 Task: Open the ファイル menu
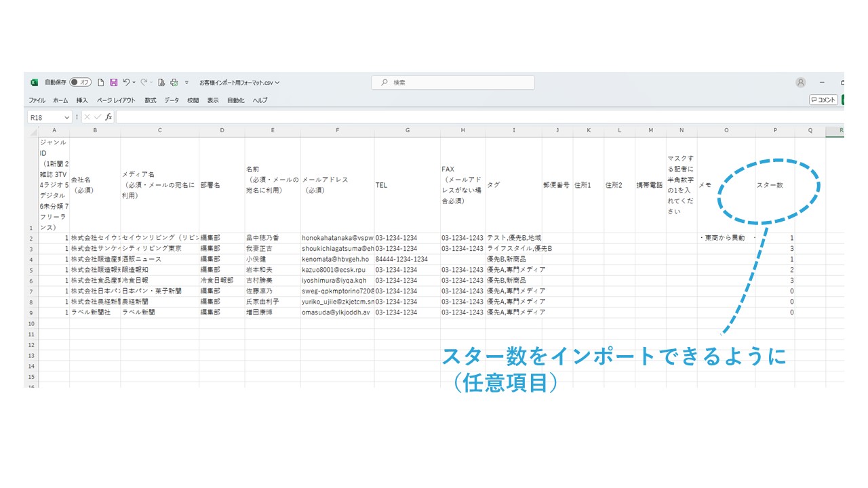coord(37,100)
